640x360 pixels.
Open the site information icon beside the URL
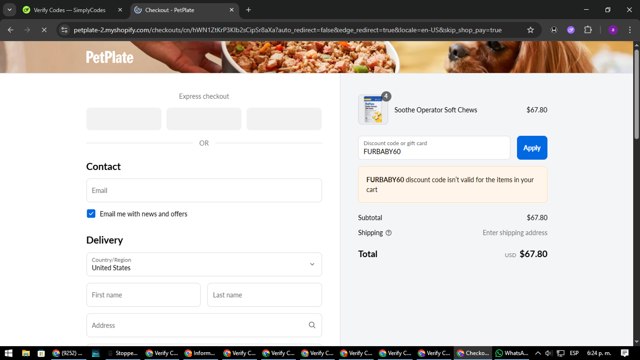click(x=64, y=30)
